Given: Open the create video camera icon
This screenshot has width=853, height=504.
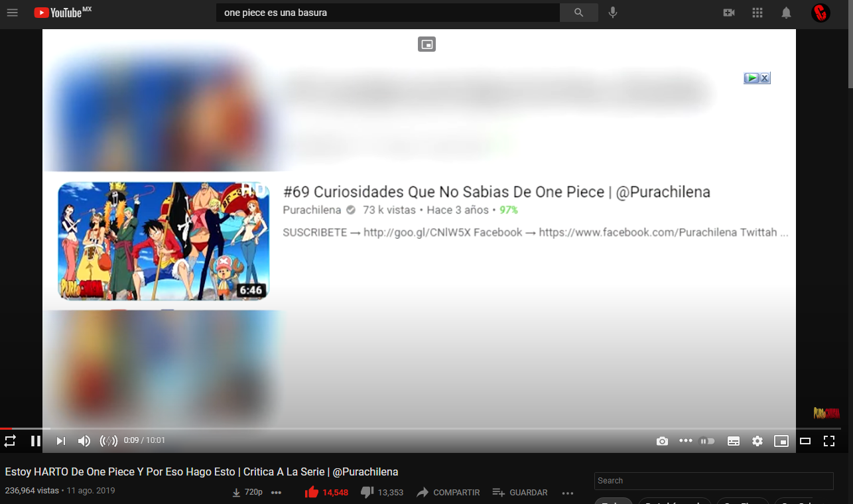Looking at the screenshot, I should click(x=729, y=13).
